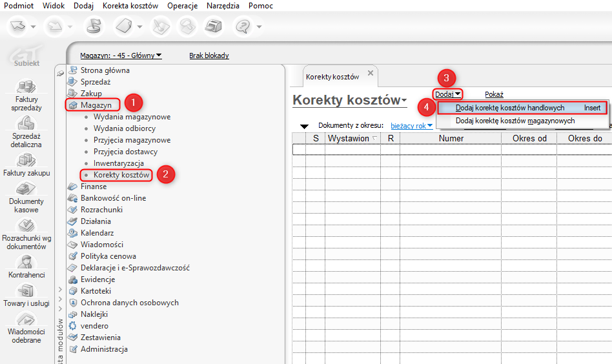Open the Operacje menu
The image size is (612, 364).
point(182,6)
